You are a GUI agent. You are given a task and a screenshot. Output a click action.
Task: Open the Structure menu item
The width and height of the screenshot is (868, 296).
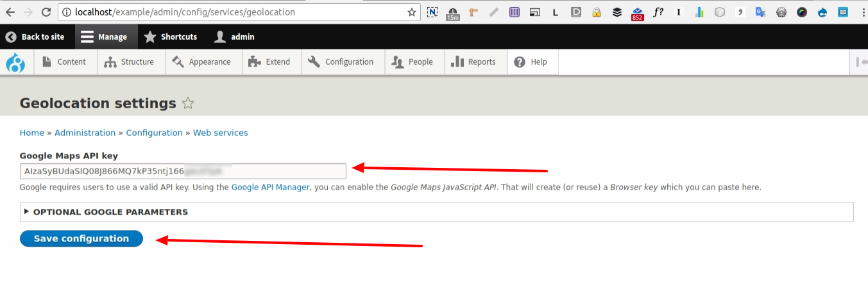coord(130,62)
